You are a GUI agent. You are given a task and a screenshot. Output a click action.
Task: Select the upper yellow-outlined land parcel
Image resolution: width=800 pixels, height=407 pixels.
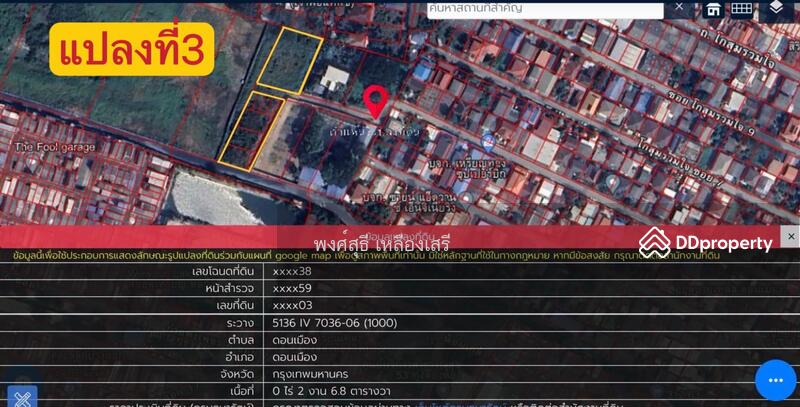click(288, 59)
